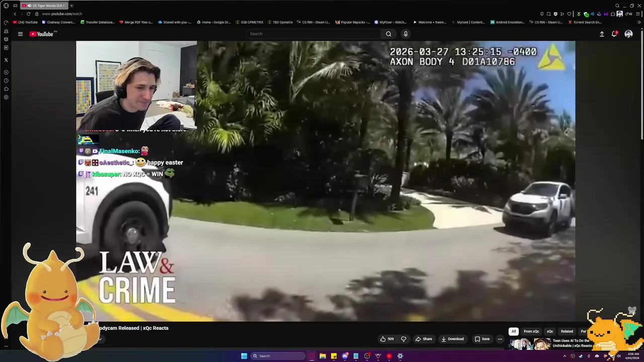Open the more actions ellipsis menu

[x=500, y=339]
